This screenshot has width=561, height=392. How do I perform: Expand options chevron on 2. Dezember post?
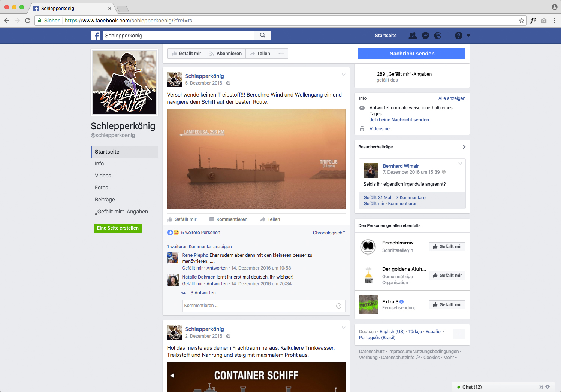(x=344, y=328)
